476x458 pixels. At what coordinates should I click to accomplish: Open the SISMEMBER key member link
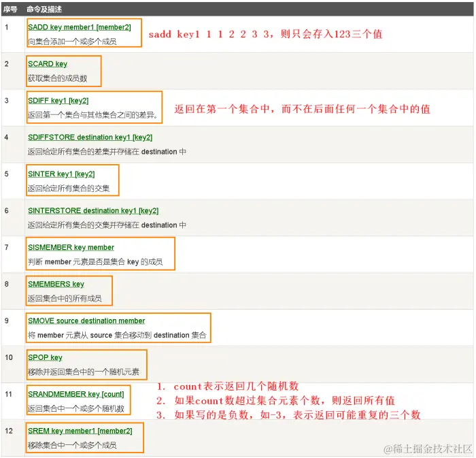click(71, 248)
